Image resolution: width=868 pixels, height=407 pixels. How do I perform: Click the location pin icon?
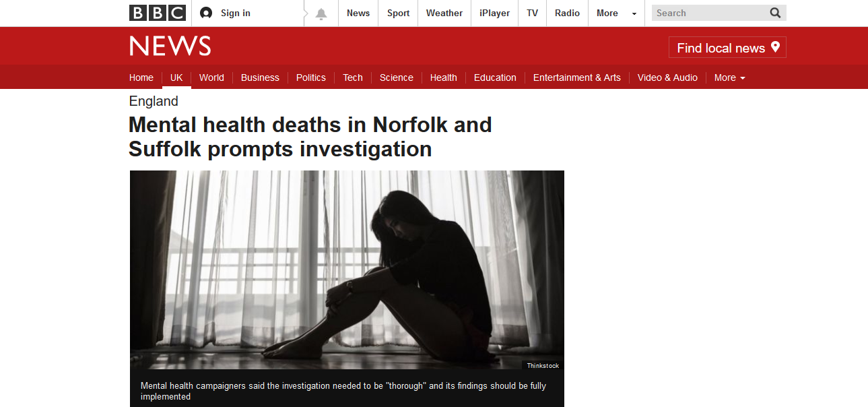point(775,47)
